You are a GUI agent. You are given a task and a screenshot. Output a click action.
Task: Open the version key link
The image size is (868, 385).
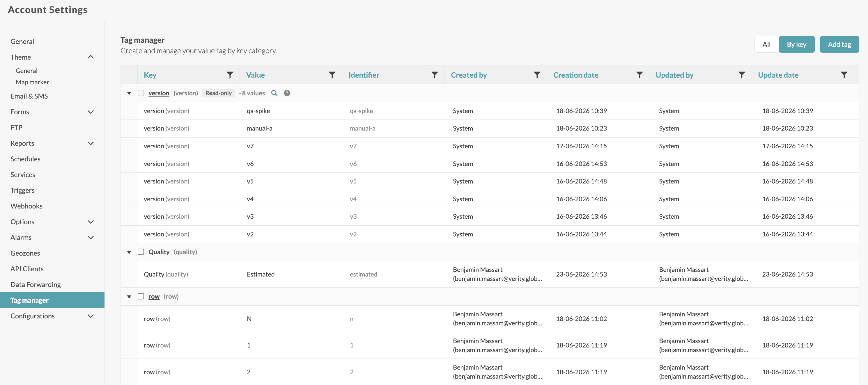[x=159, y=93]
